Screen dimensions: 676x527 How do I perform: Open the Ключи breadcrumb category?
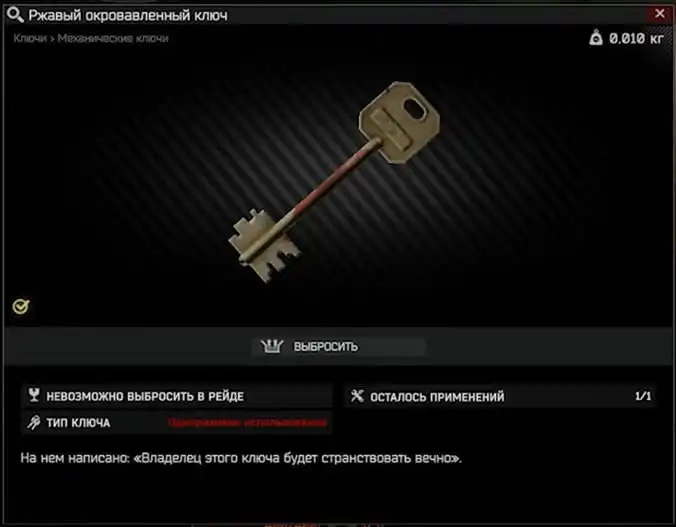tap(30, 38)
